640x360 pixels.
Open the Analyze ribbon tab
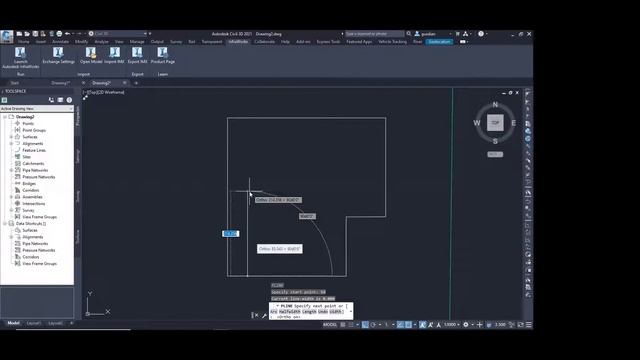pos(101,42)
